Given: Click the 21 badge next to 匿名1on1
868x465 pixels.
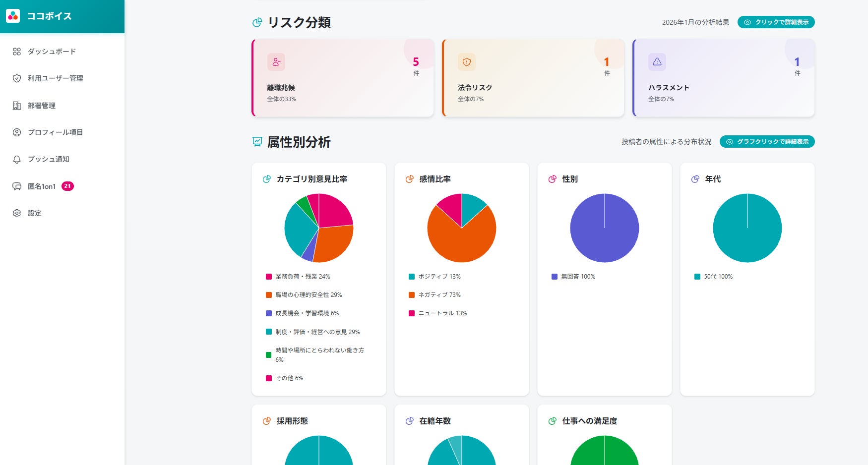Looking at the screenshot, I should tap(67, 186).
